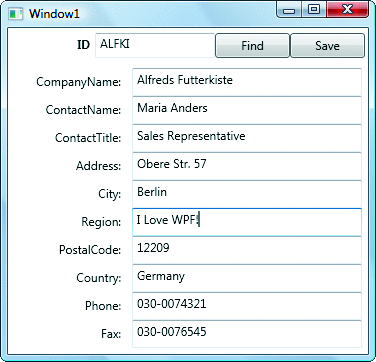
Task: Click the Save button
Action: [328, 46]
